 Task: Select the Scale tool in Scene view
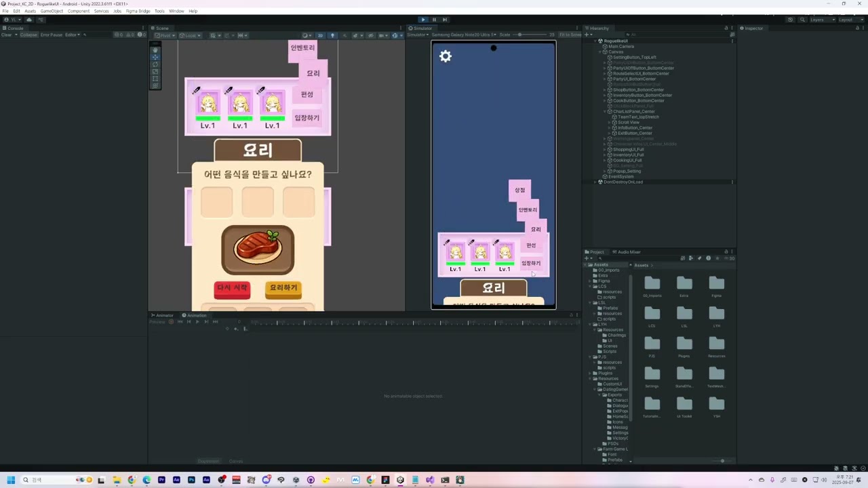click(x=155, y=72)
